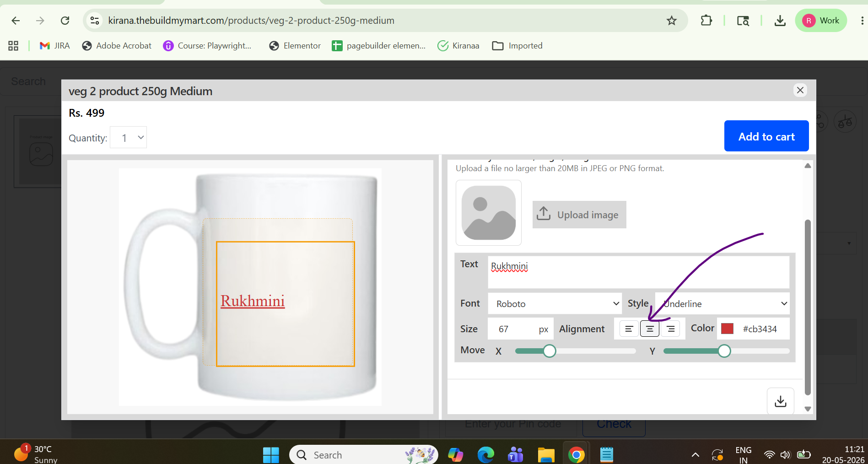The height and width of the screenshot is (464, 868).
Task: Click the Move Y slider handle
Action: click(724, 351)
